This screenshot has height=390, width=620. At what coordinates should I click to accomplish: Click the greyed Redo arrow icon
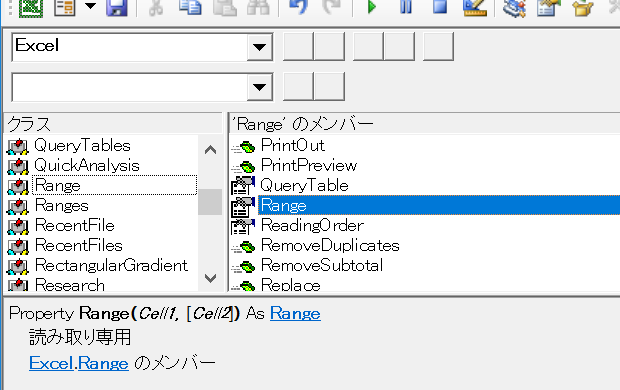coord(331,7)
